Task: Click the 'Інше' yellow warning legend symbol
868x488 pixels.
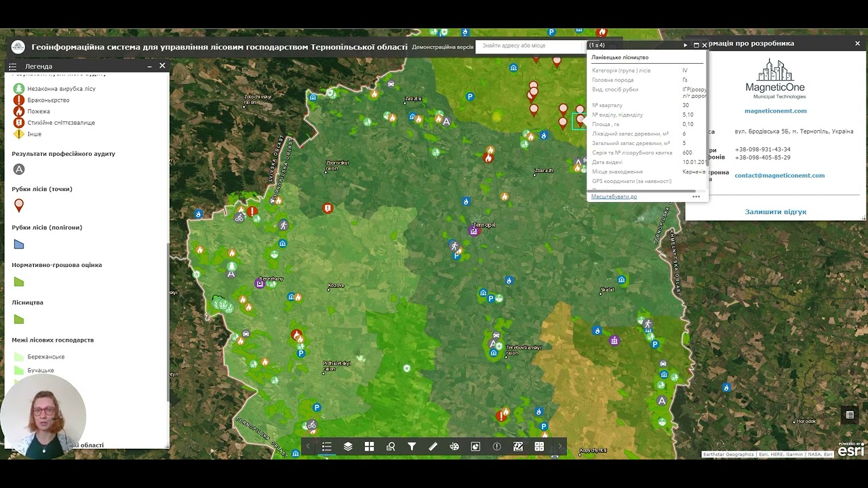Action: point(19,134)
